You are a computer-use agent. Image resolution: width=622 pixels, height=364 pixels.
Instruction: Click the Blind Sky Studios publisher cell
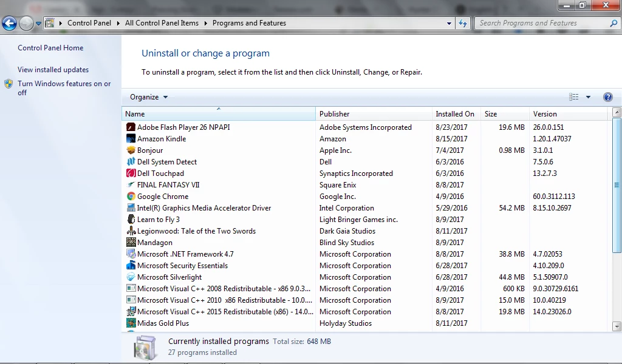click(347, 243)
